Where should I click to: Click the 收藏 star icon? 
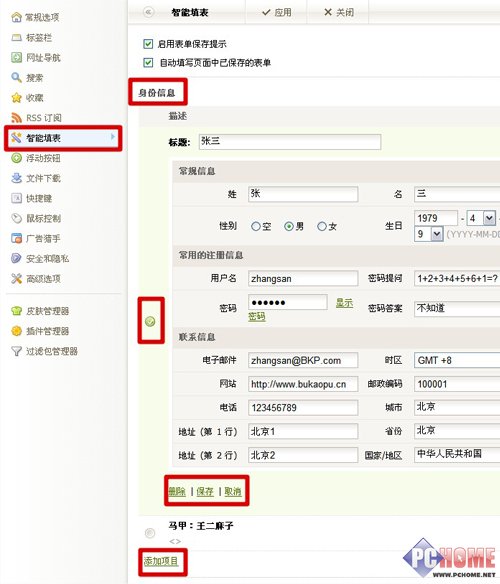pos(16,98)
